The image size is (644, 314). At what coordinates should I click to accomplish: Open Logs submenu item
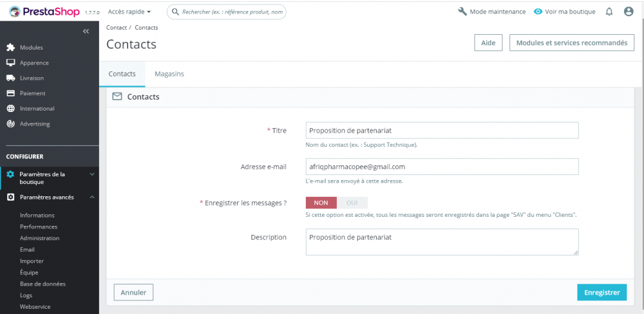coord(26,295)
